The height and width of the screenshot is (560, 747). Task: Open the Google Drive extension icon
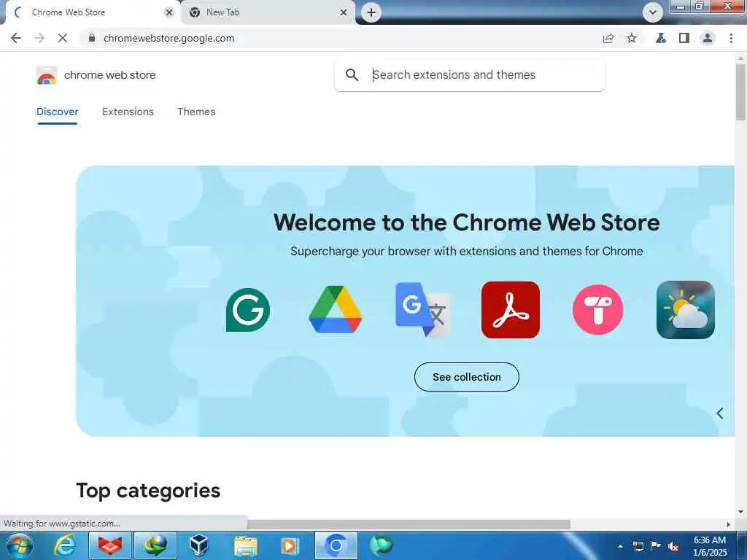(x=336, y=309)
